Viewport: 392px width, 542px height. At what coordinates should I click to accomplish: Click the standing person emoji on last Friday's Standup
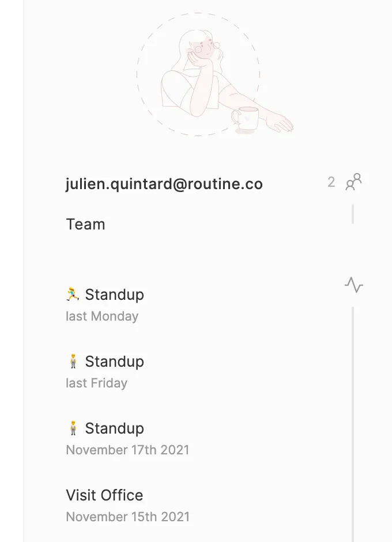click(73, 362)
